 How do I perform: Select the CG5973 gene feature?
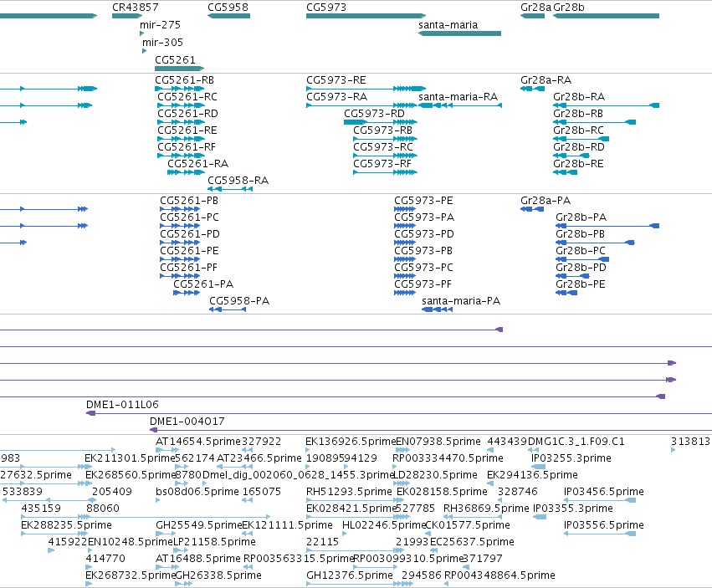366,16
